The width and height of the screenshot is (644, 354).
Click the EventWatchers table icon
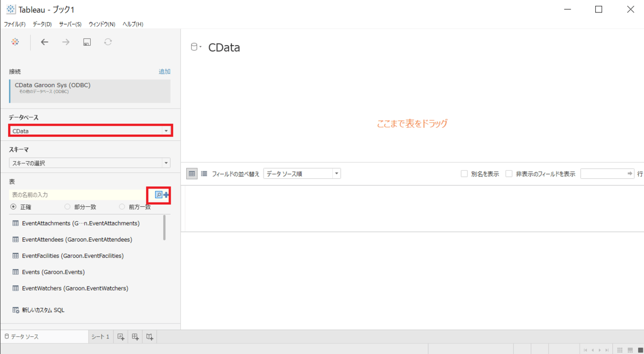(16, 288)
